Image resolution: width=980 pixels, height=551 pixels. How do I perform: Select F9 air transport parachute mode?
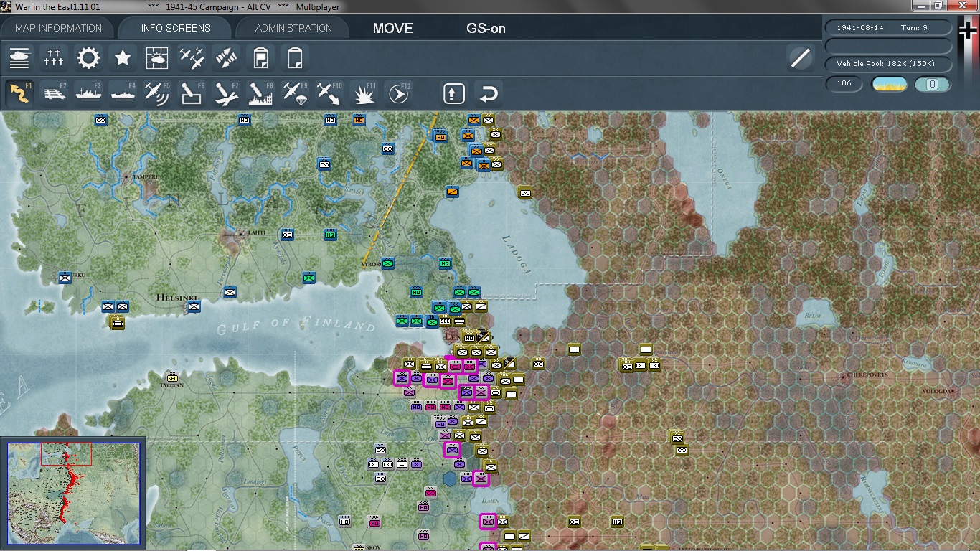[295, 93]
